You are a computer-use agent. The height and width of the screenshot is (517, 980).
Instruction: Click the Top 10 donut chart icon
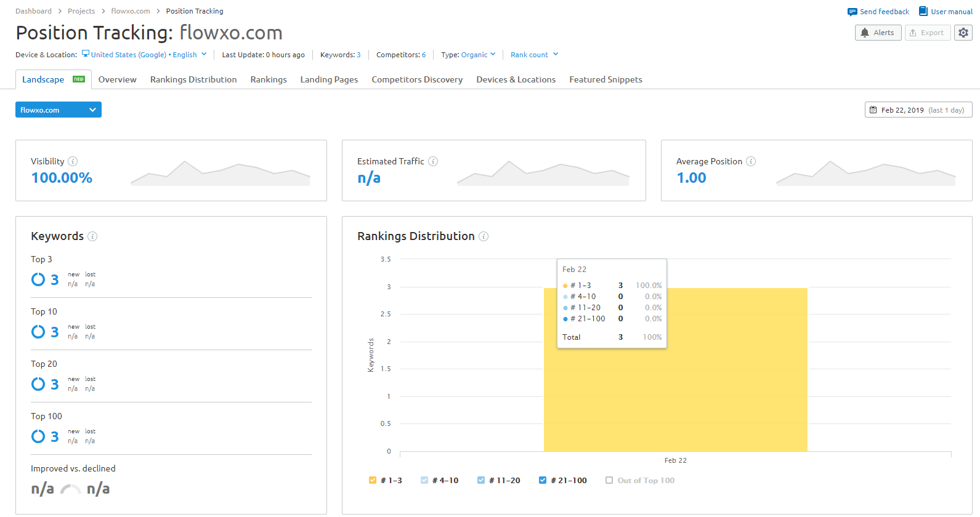(x=38, y=332)
